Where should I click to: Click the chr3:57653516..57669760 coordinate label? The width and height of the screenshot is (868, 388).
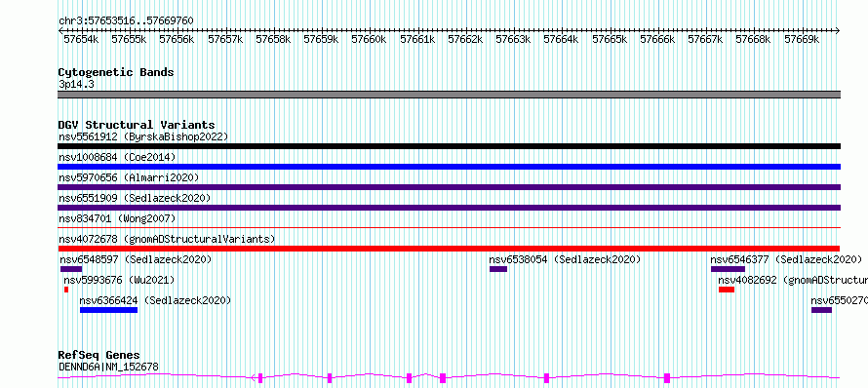point(126,21)
